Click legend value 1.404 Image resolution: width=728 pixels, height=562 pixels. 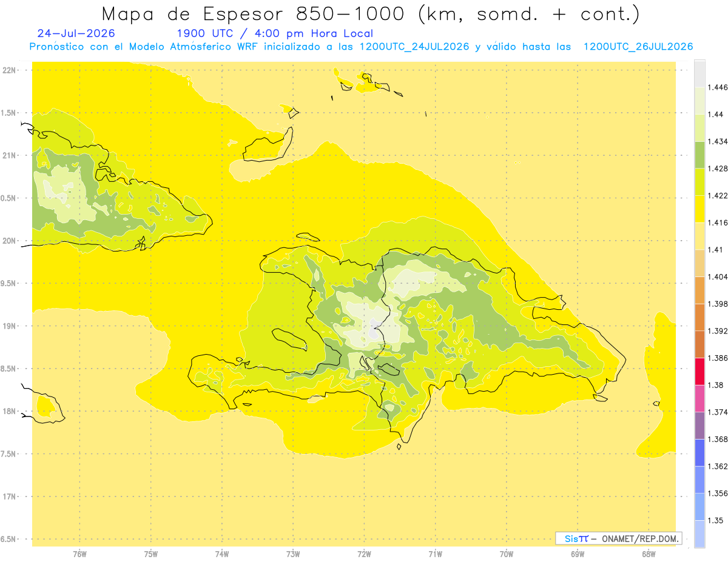(x=718, y=276)
